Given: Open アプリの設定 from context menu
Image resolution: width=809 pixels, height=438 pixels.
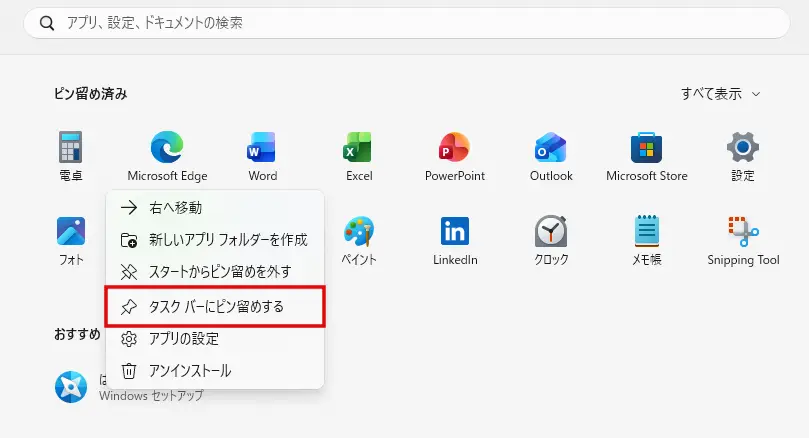Looking at the screenshot, I should (215, 339).
